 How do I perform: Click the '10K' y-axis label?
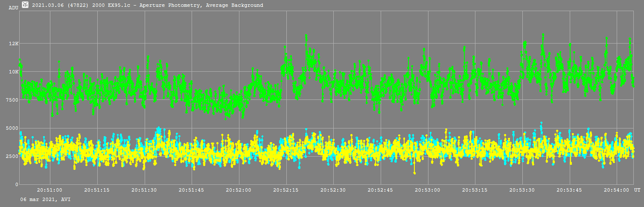click(x=14, y=72)
